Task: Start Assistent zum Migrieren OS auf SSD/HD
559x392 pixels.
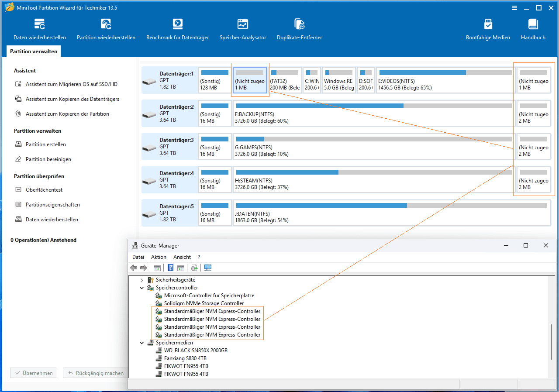Action: (66, 84)
